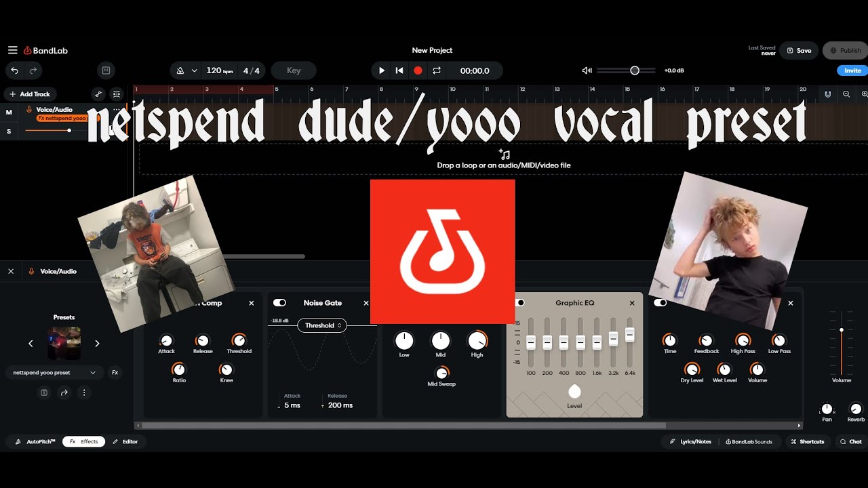868x488 pixels.
Task: Toggle cycle loop mode
Action: (437, 70)
